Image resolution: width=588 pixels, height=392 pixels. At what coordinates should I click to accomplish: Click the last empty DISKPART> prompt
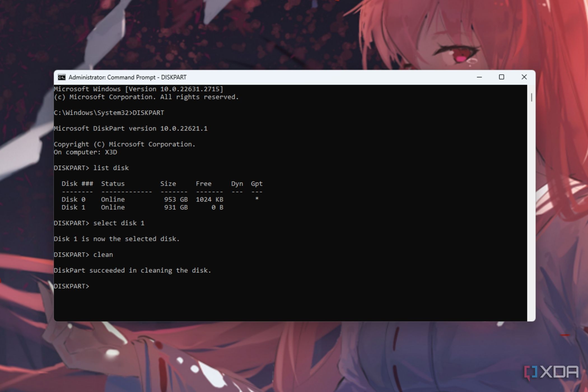[x=71, y=286]
